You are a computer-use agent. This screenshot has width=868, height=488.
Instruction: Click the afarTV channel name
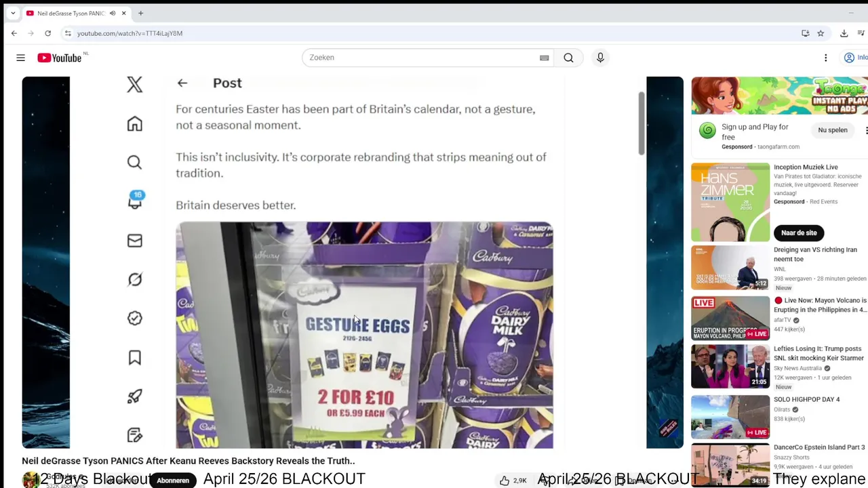[x=783, y=320]
